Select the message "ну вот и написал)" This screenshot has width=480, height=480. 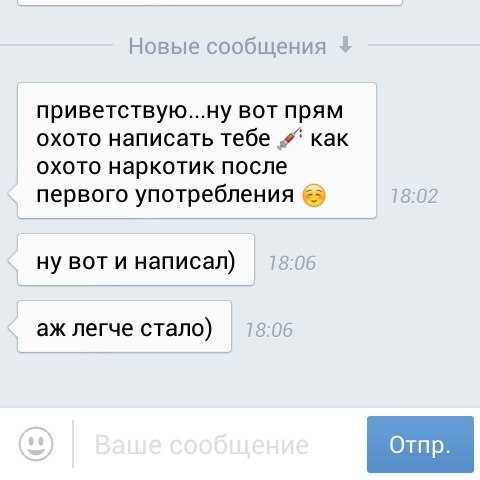[136, 260]
